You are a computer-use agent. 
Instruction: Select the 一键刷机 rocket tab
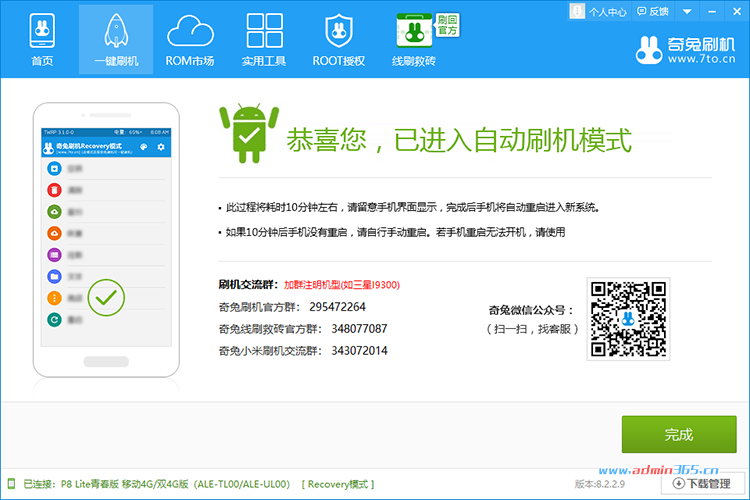click(x=116, y=40)
